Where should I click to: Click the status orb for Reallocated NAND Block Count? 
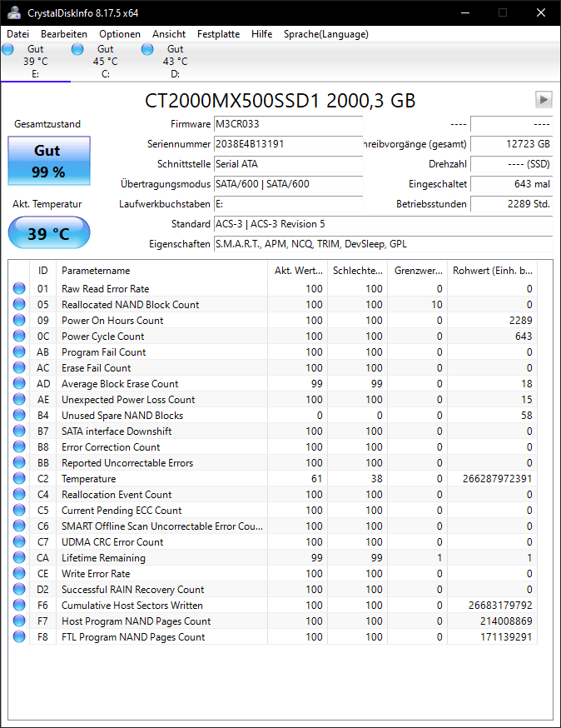tap(19, 304)
